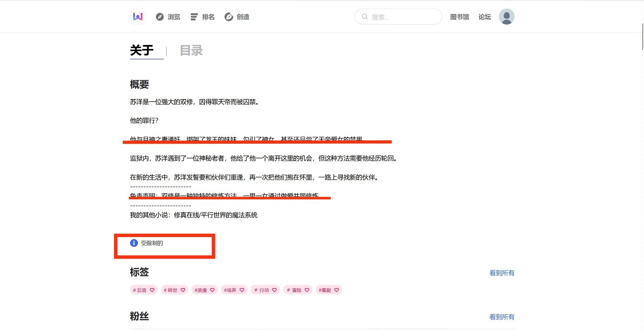Click the heart icon on 转世 tag

pos(183,290)
